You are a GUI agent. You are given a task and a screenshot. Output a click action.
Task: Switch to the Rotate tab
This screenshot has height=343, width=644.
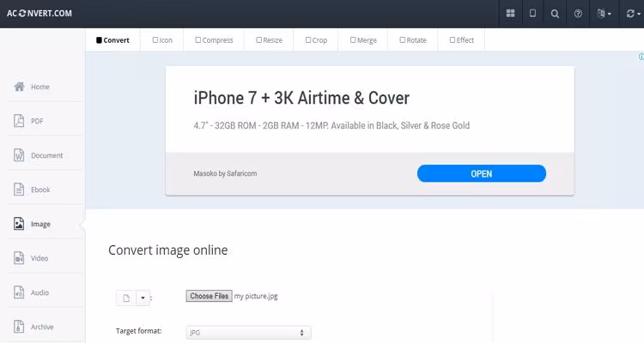coord(413,40)
